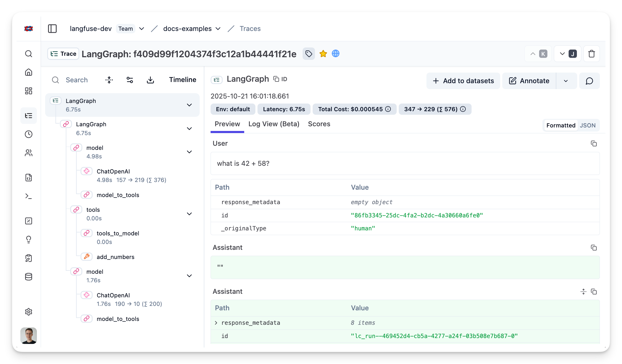Click the globe publish icon
622x364 pixels.
(x=336, y=54)
